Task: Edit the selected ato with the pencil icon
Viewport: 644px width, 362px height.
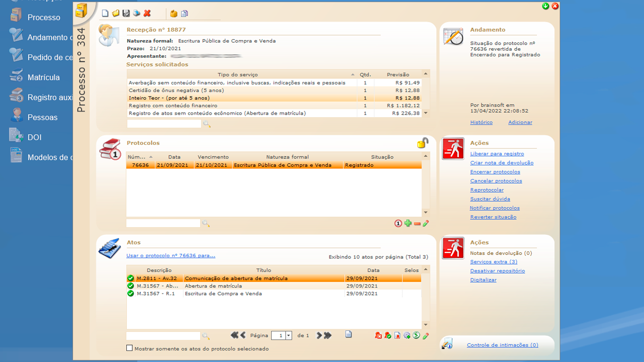Action: [x=426, y=335]
